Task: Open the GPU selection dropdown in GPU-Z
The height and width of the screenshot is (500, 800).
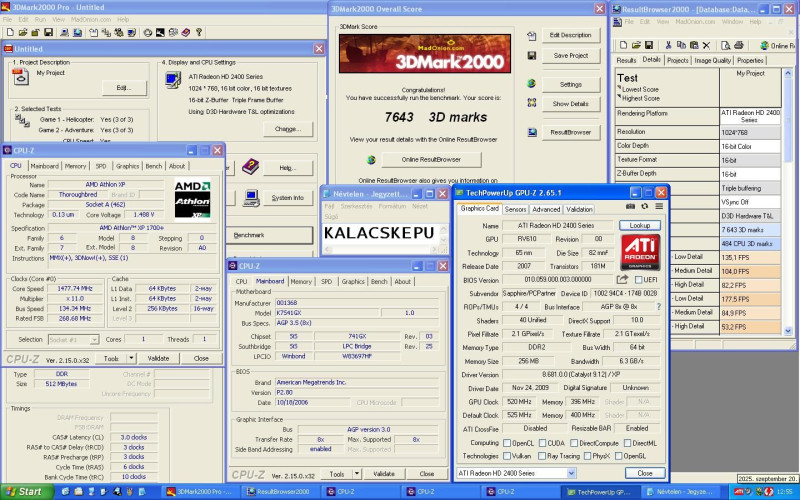Action: [x=571, y=473]
